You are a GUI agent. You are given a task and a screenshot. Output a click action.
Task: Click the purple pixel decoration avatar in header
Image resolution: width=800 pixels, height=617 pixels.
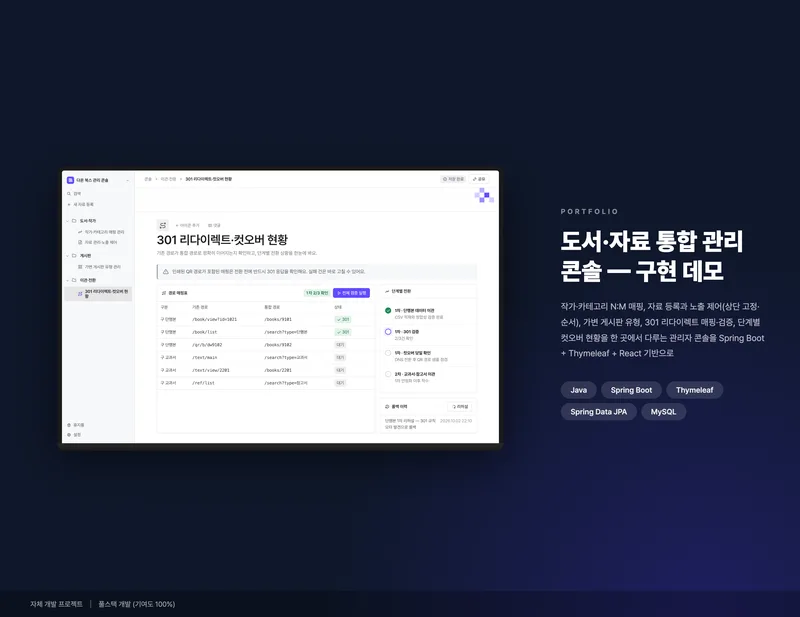tap(484, 195)
